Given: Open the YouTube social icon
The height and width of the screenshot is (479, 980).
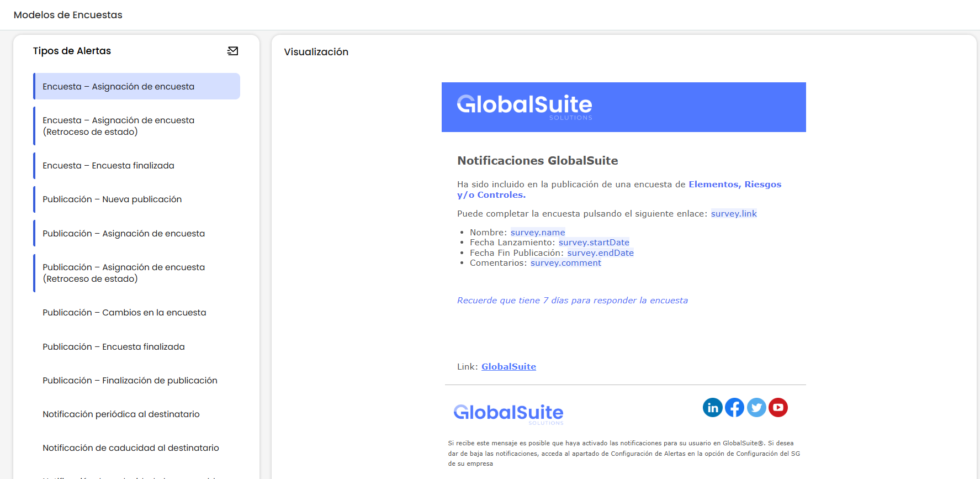Looking at the screenshot, I should pos(778,408).
